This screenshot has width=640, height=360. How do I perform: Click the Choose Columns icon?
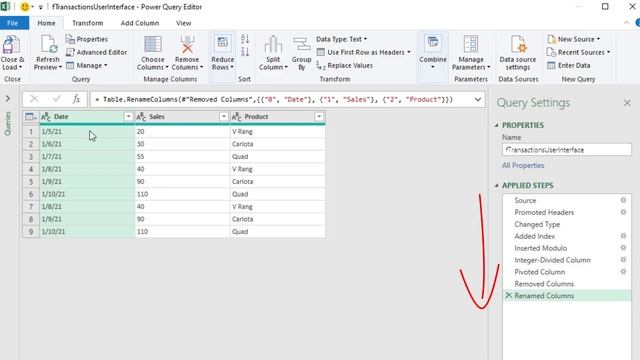click(x=153, y=44)
